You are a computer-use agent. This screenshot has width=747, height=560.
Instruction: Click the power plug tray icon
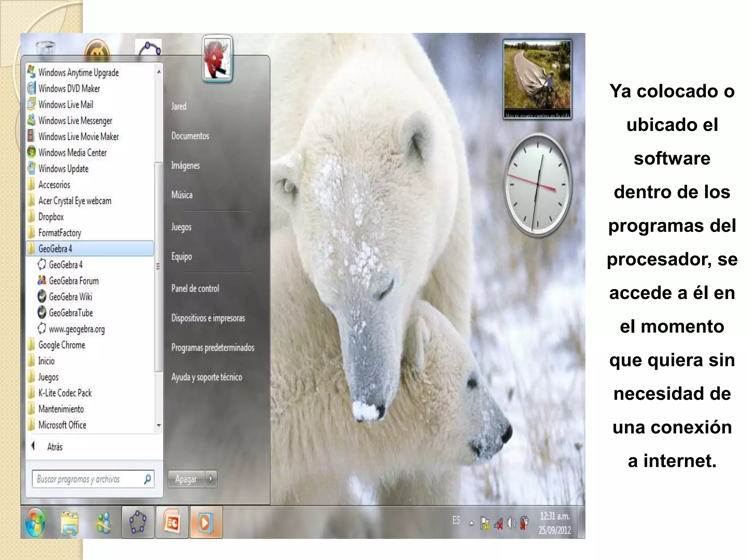coord(525,523)
